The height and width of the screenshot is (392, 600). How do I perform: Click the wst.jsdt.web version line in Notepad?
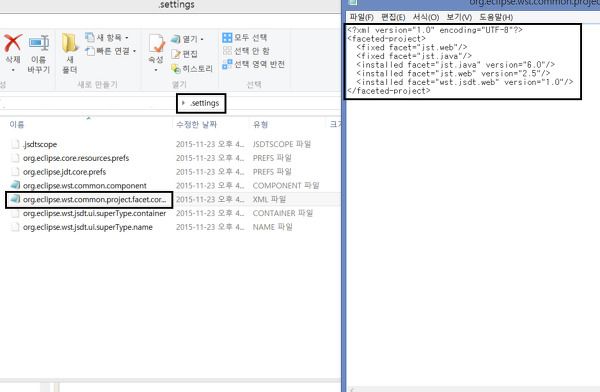(465, 82)
